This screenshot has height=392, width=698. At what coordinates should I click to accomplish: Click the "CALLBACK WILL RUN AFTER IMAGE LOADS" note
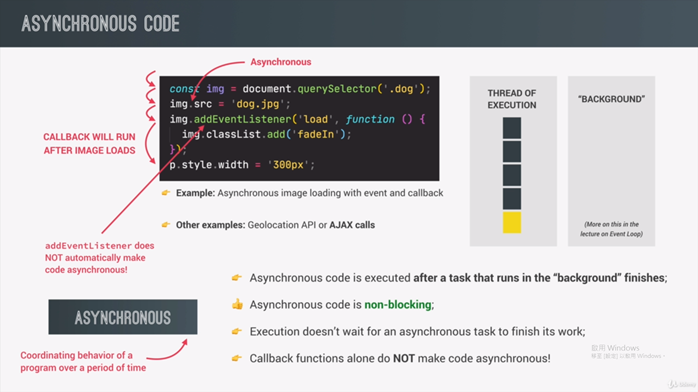click(x=89, y=144)
